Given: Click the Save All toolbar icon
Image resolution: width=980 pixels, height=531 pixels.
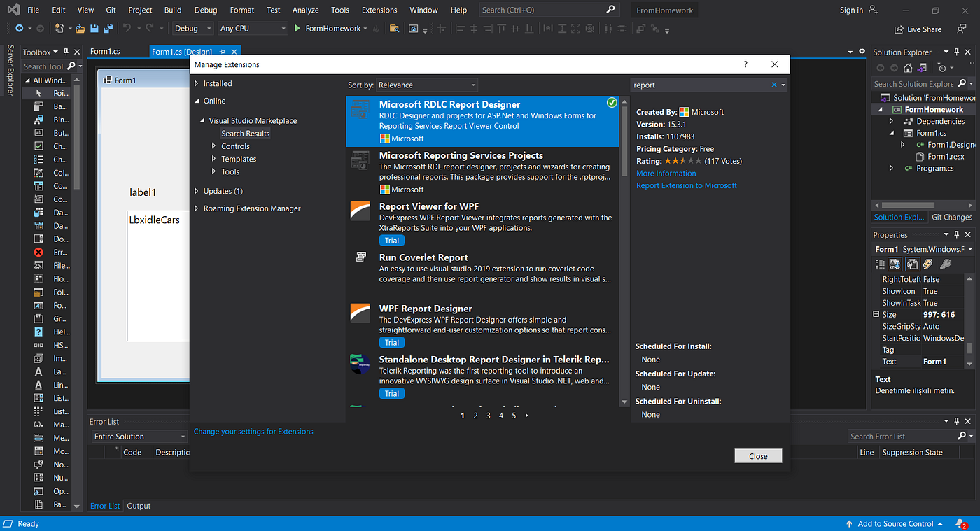Looking at the screenshot, I should click(x=106, y=28).
